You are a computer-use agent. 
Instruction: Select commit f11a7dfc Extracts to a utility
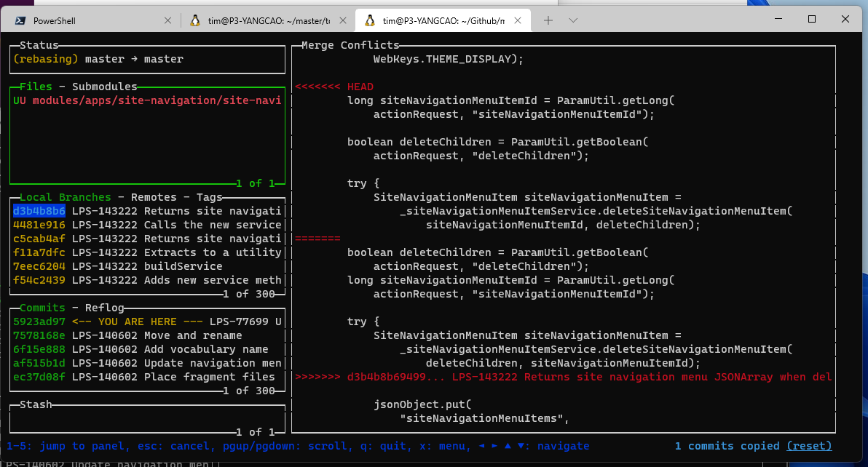coord(147,252)
